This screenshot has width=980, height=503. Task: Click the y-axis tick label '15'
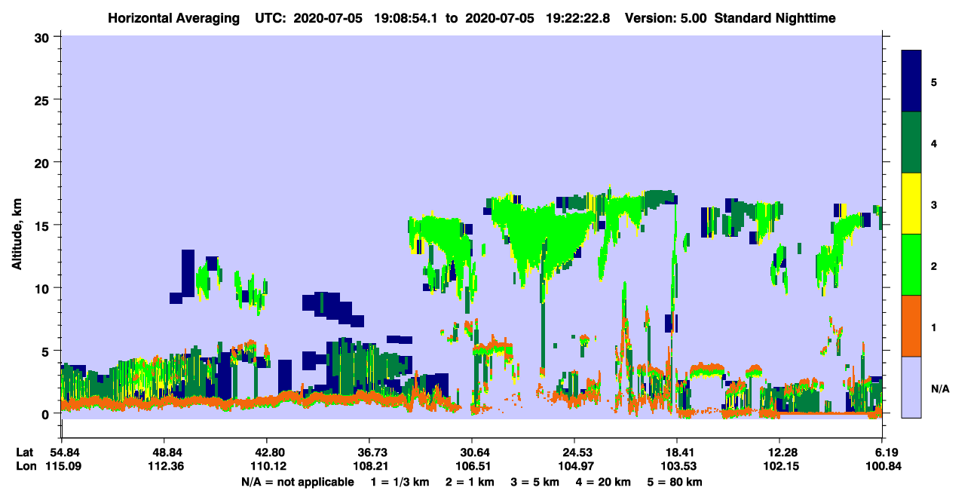(44, 225)
